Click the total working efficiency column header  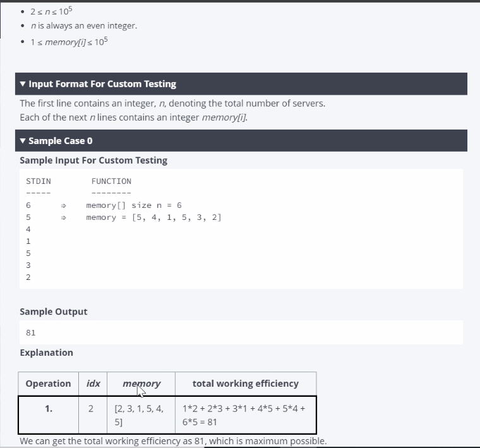coord(246,384)
